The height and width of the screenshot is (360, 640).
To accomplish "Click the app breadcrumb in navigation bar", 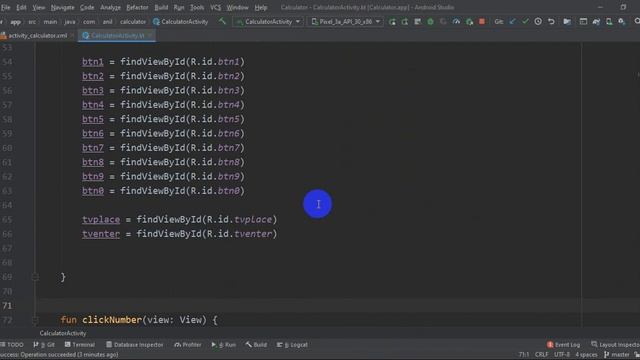I will tap(16, 22).
